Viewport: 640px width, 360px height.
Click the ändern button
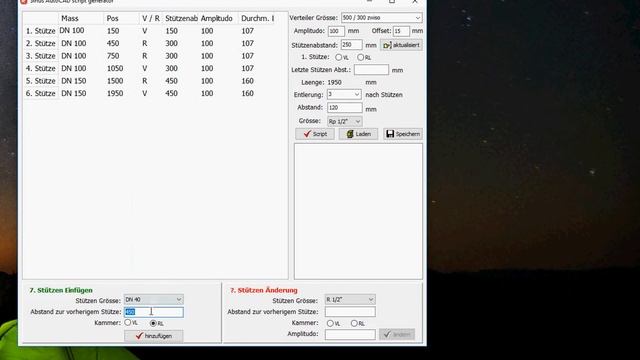(x=397, y=334)
